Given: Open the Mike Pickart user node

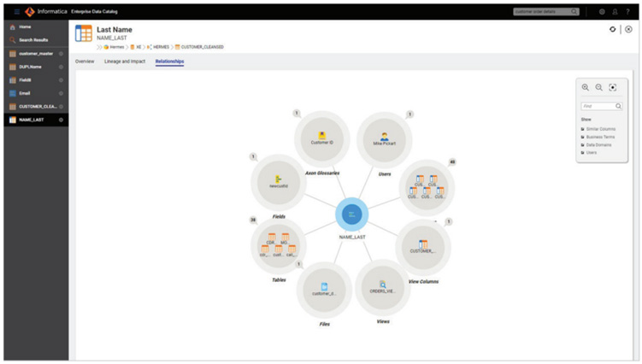Looking at the screenshot, I should click(384, 138).
